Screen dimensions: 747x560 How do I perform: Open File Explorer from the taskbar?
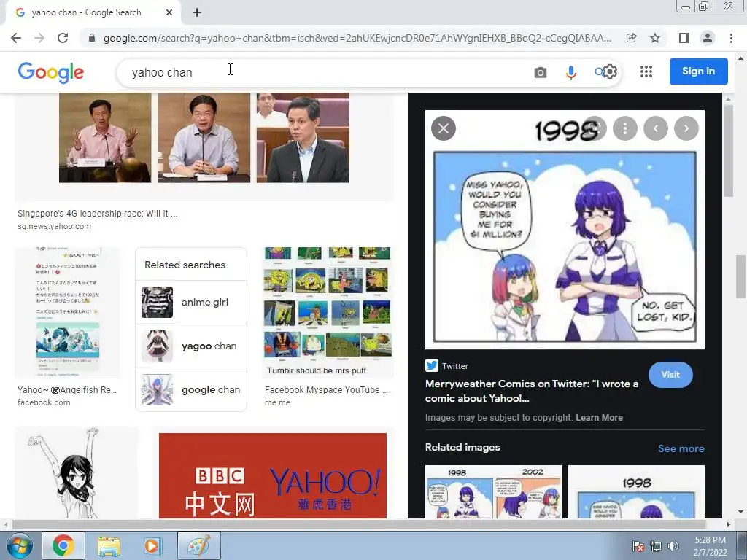pos(109,545)
